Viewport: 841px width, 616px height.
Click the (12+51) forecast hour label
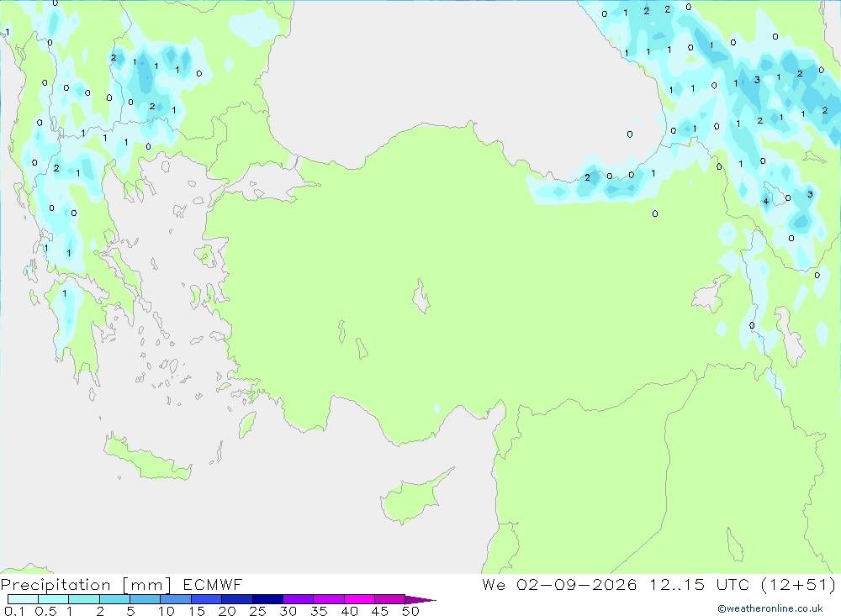[x=798, y=584]
